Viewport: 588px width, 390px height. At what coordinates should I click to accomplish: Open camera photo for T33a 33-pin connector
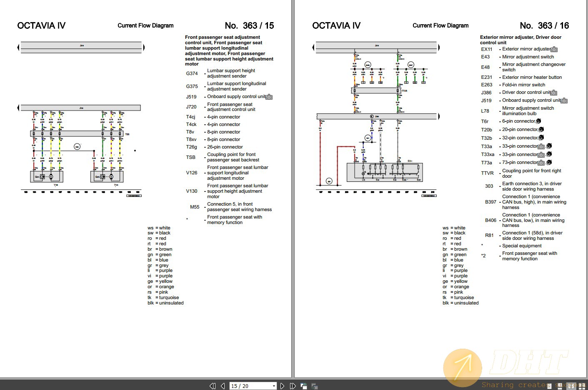point(541,146)
